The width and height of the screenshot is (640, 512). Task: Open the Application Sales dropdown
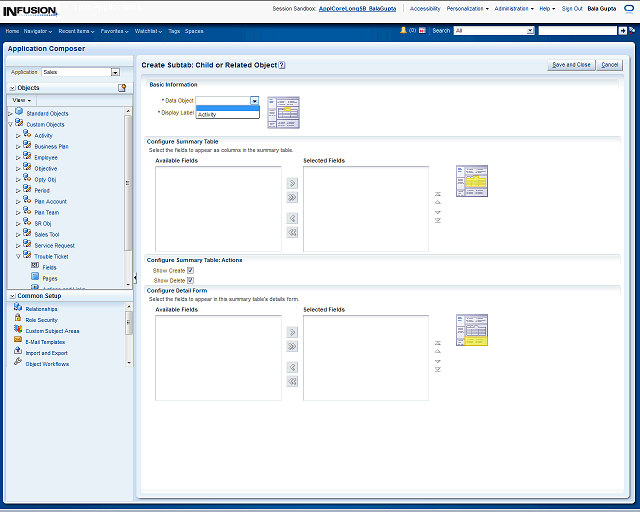tap(115, 72)
